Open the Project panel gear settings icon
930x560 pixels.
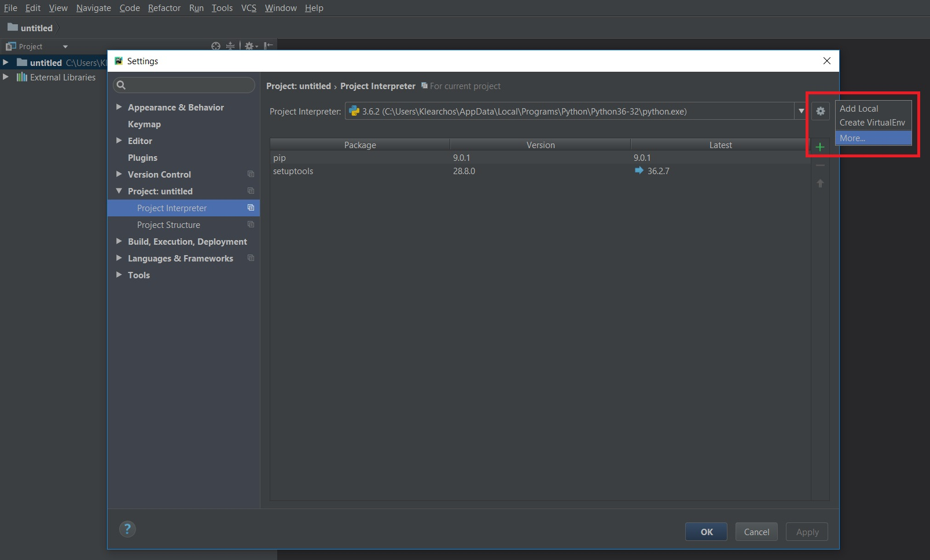249,46
